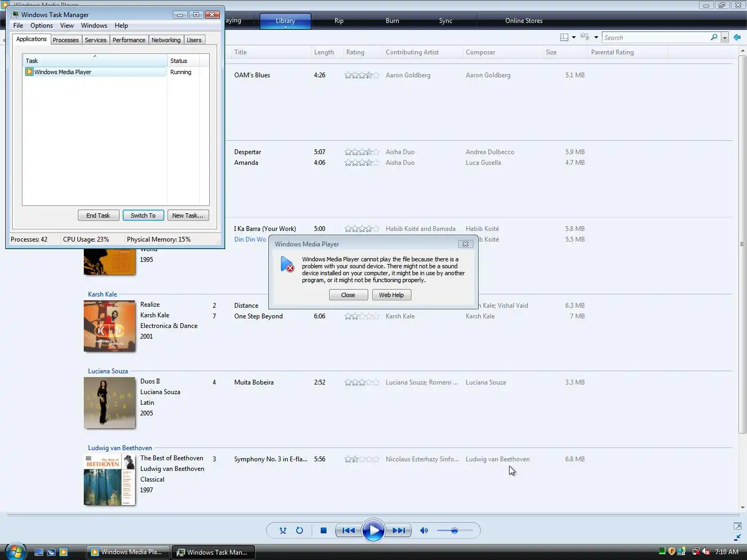Open the Online Stores tab
This screenshot has height=560, width=747.
coord(524,21)
